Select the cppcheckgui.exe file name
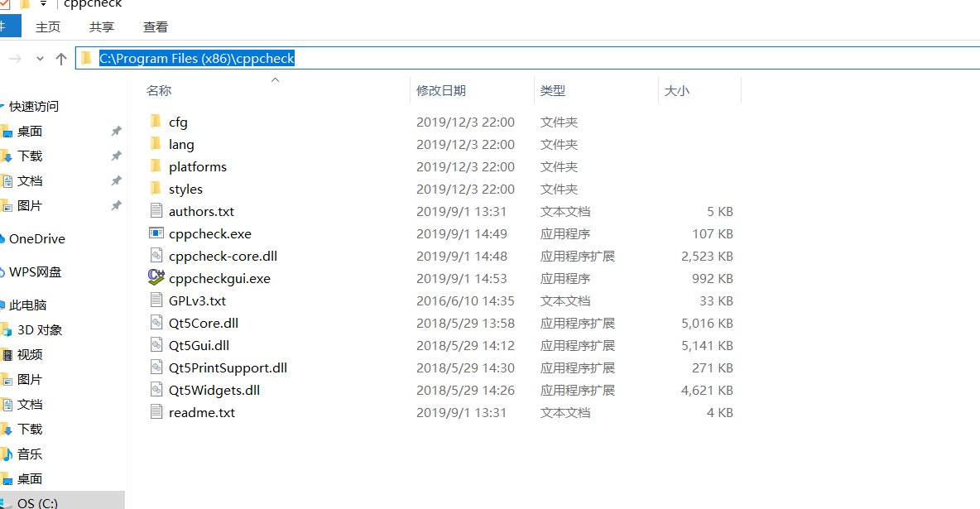 219,278
